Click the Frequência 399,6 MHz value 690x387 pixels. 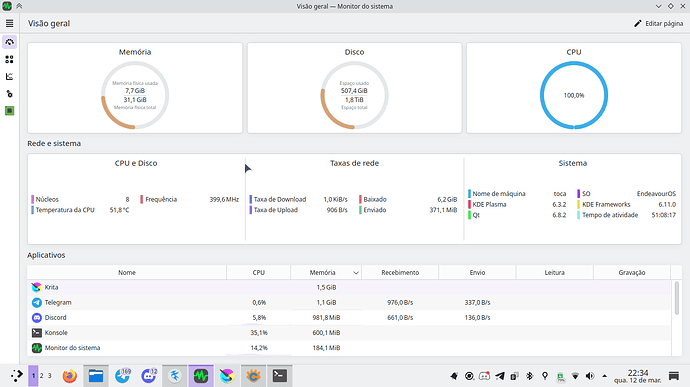224,199
